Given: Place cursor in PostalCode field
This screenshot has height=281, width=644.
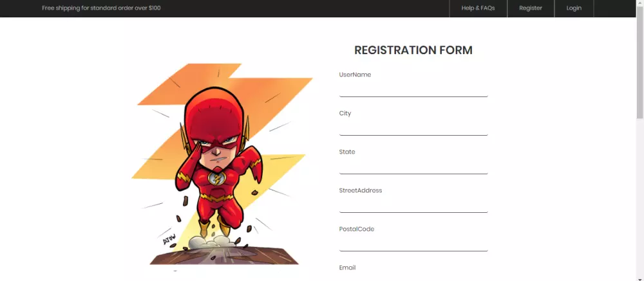Looking at the screenshot, I should [x=413, y=244].
